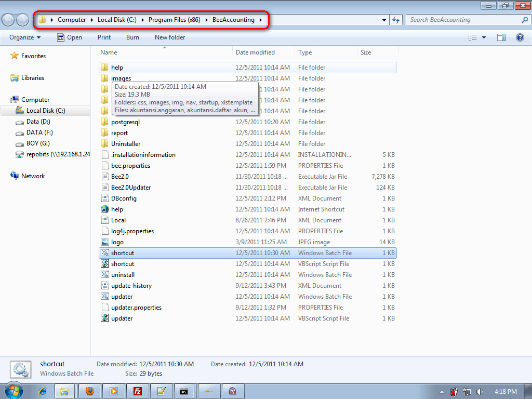
Task: Click Print in the toolbar
Action: (x=104, y=37)
